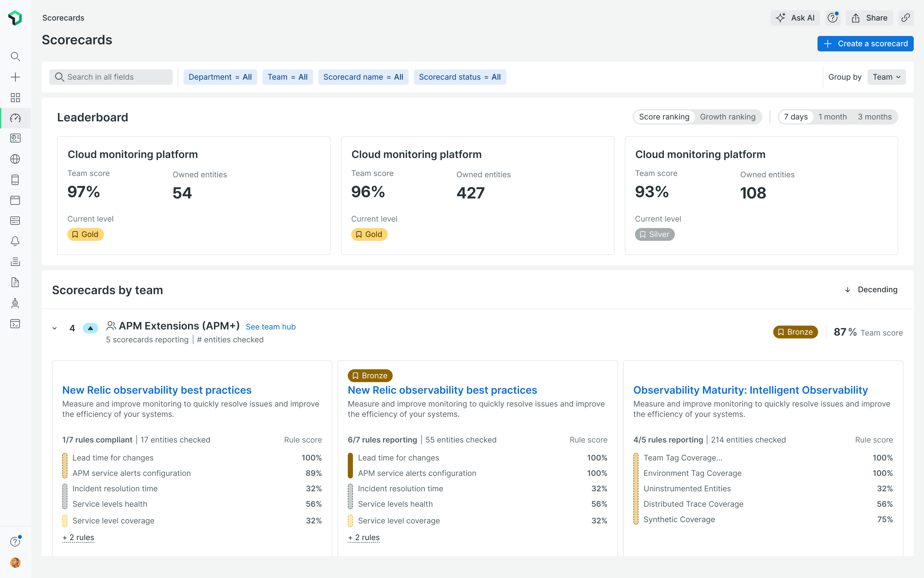
Task: Click the terminal console icon in the sidebar
Action: coord(15,324)
